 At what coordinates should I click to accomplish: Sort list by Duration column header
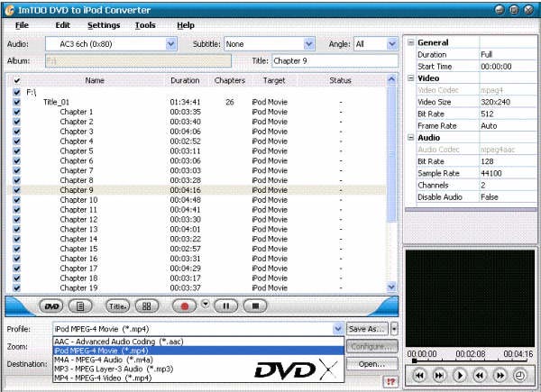coord(185,81)
